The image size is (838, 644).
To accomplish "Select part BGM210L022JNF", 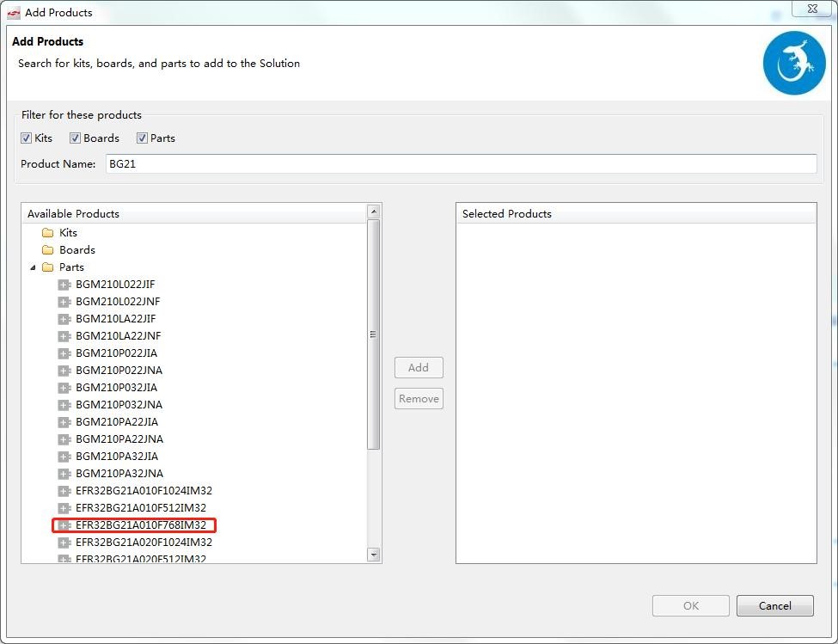I will coord(118,302).
